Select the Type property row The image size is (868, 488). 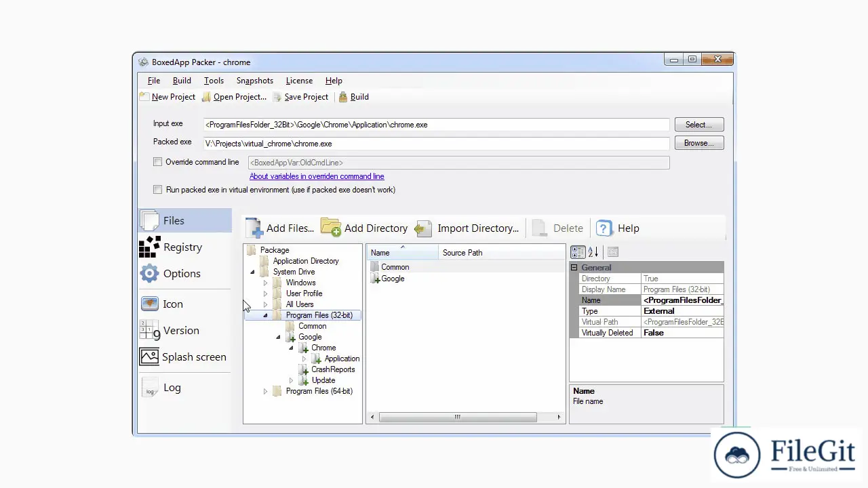(652, 311)
